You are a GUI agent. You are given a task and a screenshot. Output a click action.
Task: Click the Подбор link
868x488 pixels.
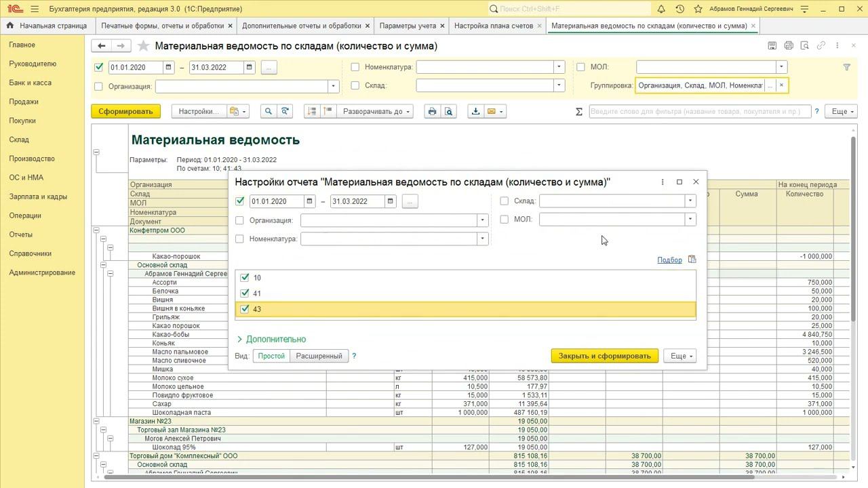click(669, 260)
